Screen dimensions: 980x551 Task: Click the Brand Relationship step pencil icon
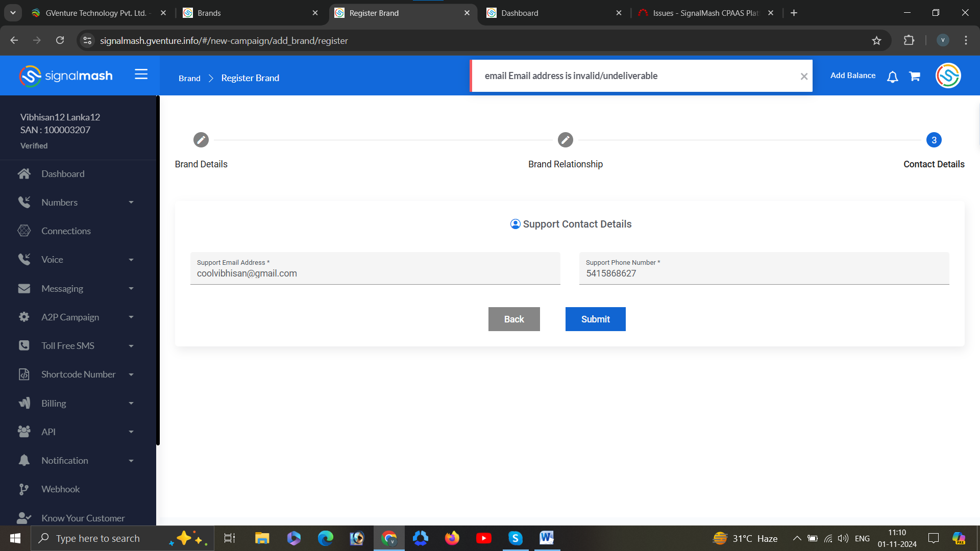tap(565, 140)
